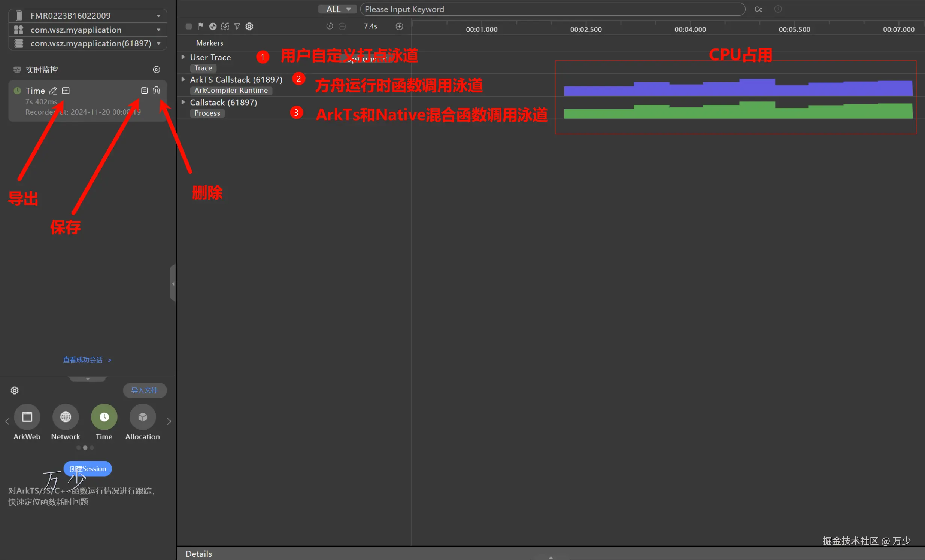This screenshot has height=560, width=925.
Task: Click the stop recording square button
Action: point(189,26)
